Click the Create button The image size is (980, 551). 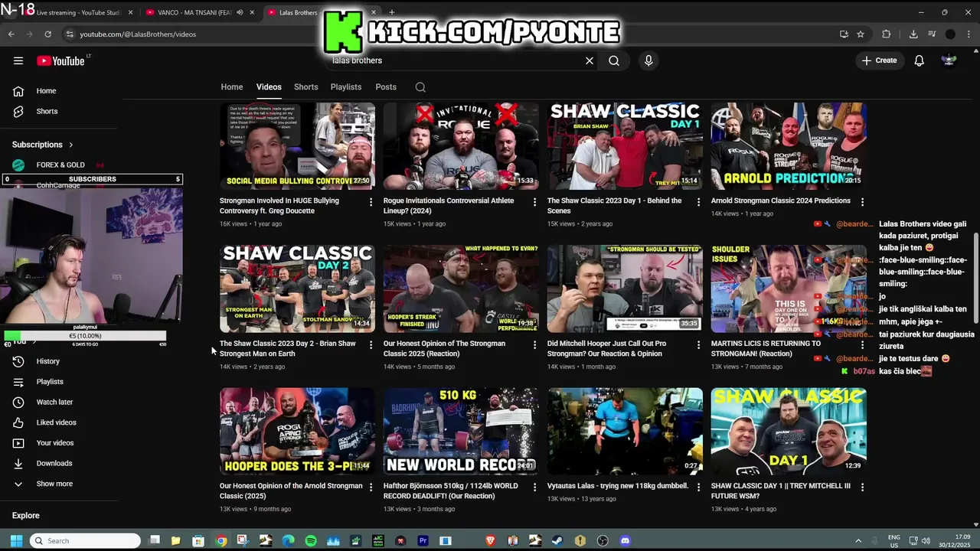[x=879, y=60]
